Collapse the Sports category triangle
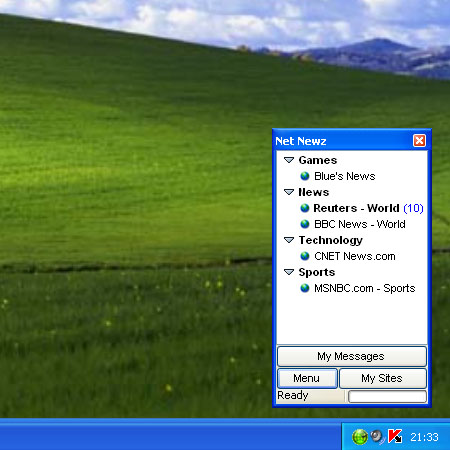The width and height of the screenshot is (450, 450). click(289, 272)
